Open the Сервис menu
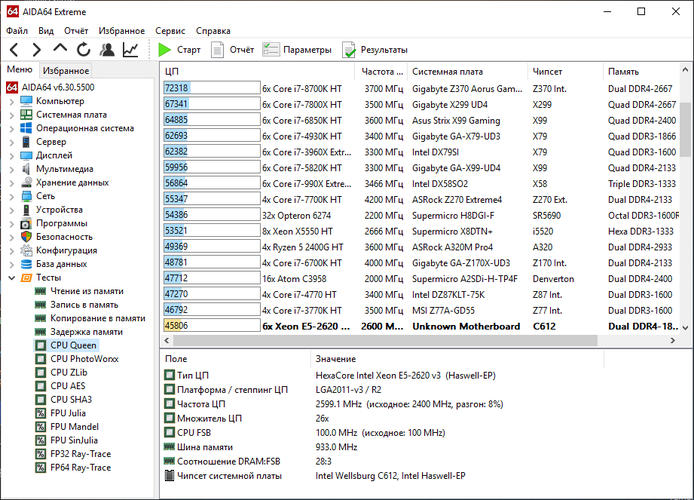Screen dimensions: 694x500 pyautogui.click(x=170, y=31)
